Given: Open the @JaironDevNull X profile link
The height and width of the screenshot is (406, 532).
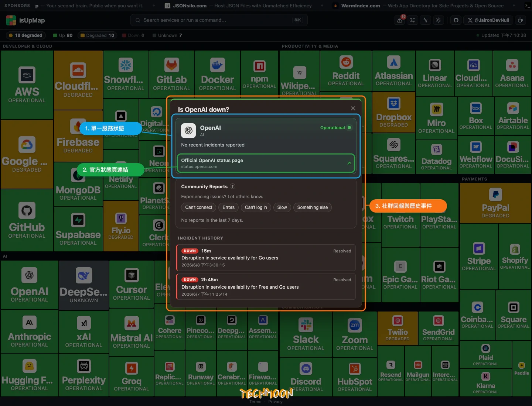Looking at the screenshot, I should point(488,20).
